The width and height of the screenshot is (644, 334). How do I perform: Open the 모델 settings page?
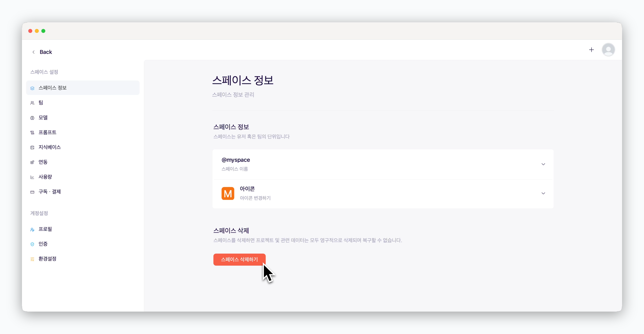click(83, 118)
